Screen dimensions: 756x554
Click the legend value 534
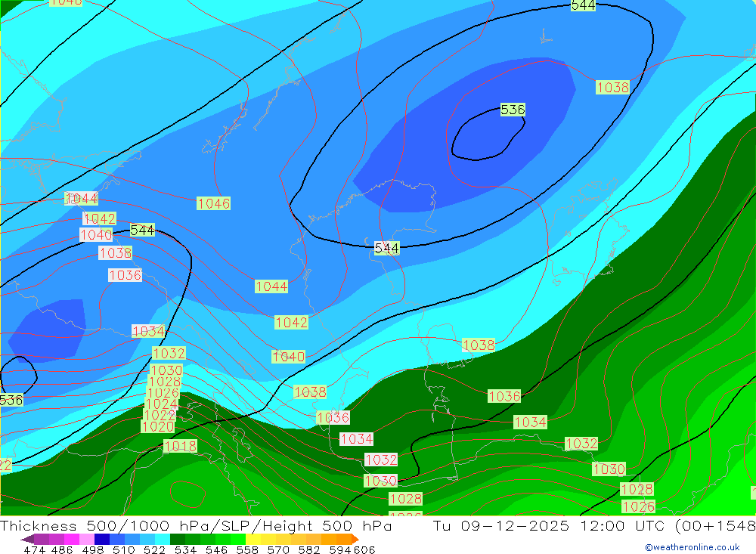(x=185, y=549)
